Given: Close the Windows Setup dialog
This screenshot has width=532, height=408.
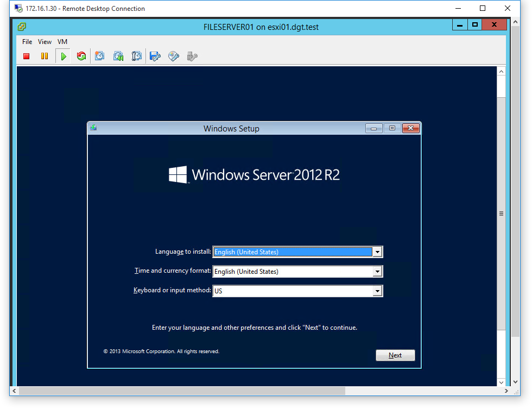Looking at the screenshot, I should click(x=411, y=128).
